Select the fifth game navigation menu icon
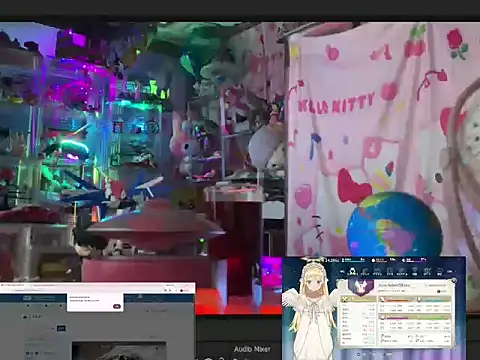The height and width of the screenshot is (360, 480). pos(402,272)
